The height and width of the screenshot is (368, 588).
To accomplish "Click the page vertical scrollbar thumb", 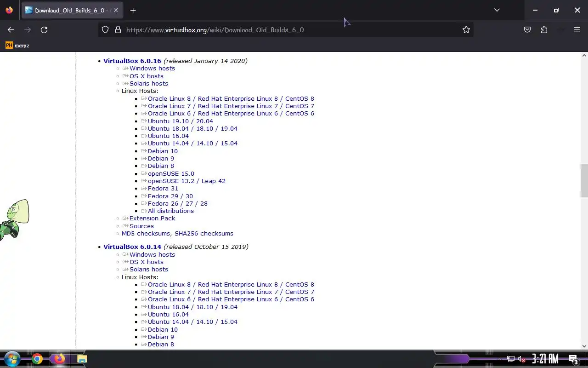I will (584, 180).
